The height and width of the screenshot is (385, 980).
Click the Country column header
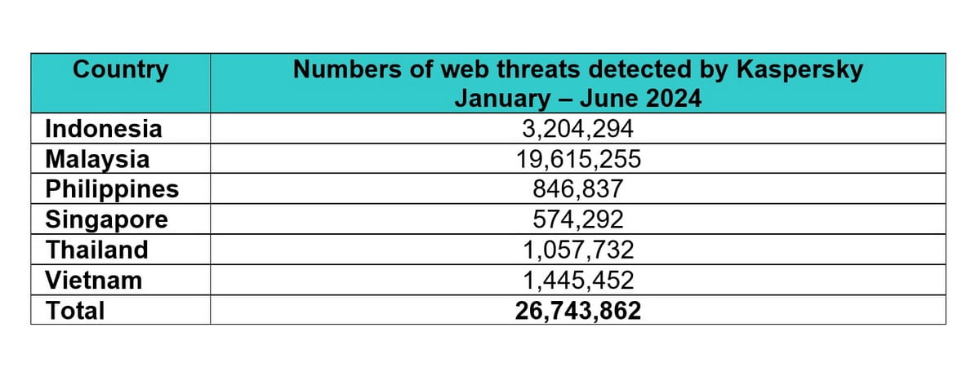(x=120, y=69)
